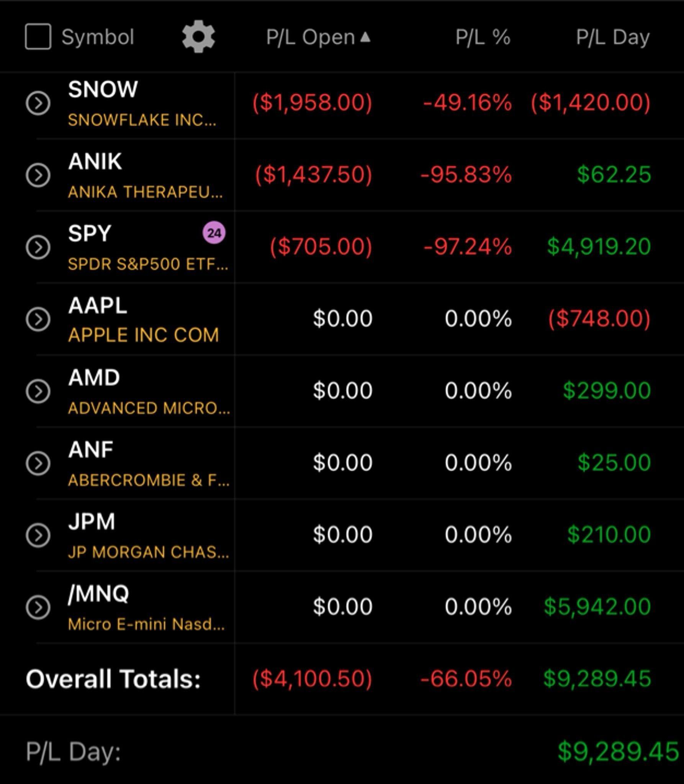Expand the SNOW position chevron

38,103
